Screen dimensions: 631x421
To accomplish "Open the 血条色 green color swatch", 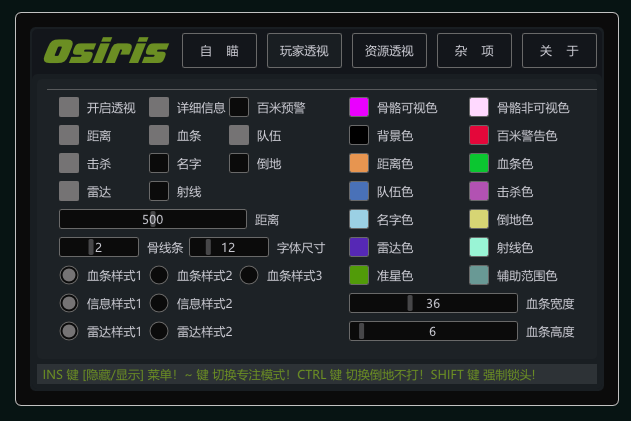I will pos(479,163).
